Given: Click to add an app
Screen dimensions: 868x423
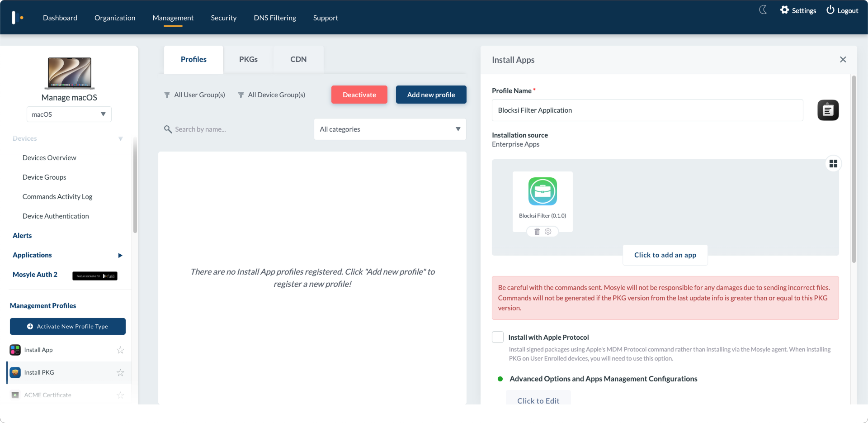Looking at the screenshot, I should [x=665, y=255].
